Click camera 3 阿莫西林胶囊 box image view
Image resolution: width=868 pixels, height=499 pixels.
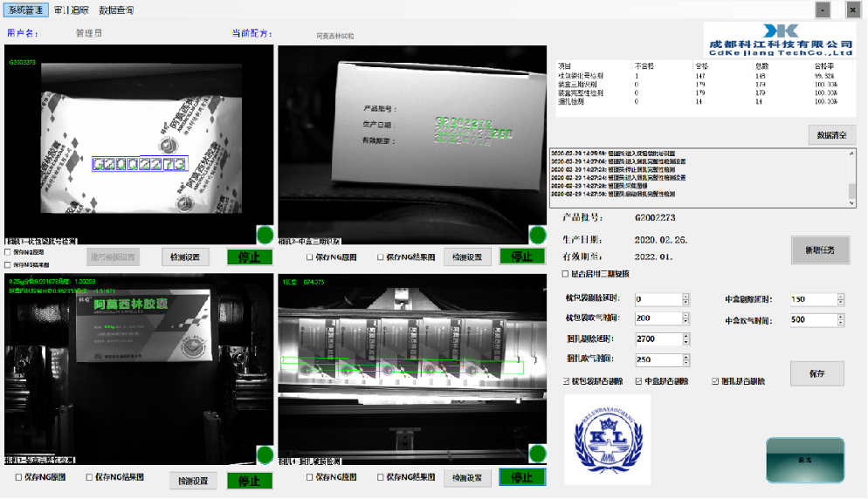pyautogui.click(x=139, y=369)
